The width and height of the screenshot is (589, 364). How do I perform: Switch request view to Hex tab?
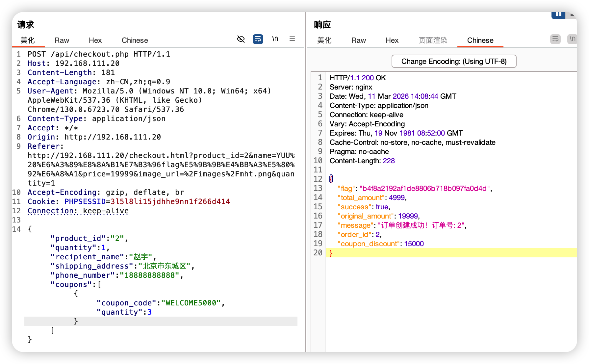(x=95, y=40)
